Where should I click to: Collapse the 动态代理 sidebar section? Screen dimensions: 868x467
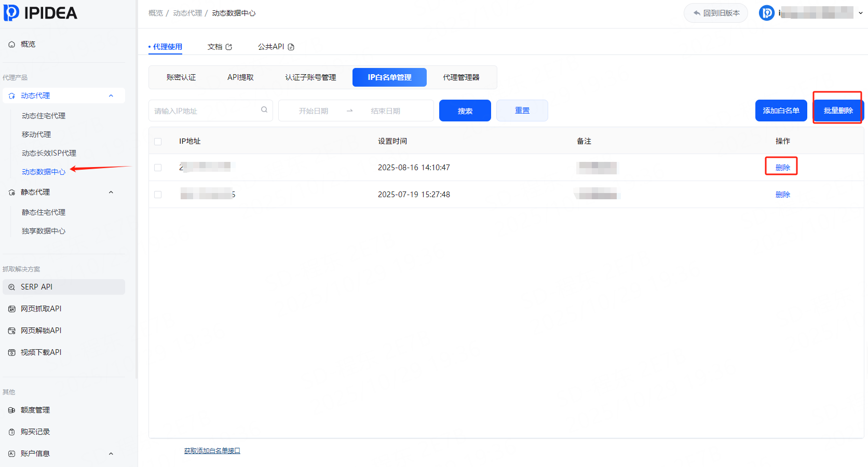tap(111, 95)
